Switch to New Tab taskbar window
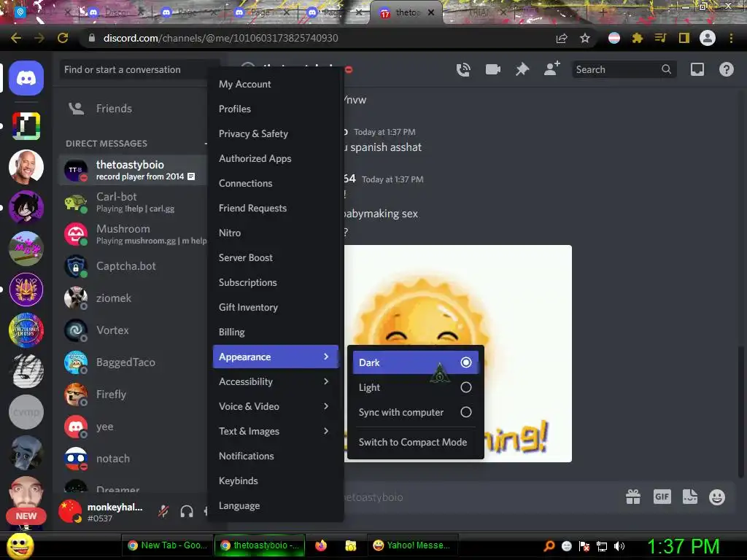Image resolution: width=747 pixels, height=560 pixels. pyautogui.click(x=167, y=545)
